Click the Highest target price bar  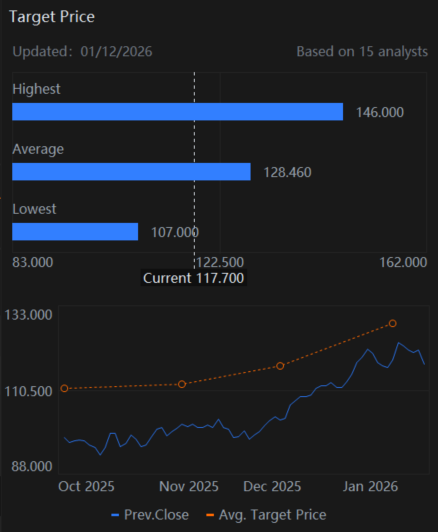coord(177,112)
